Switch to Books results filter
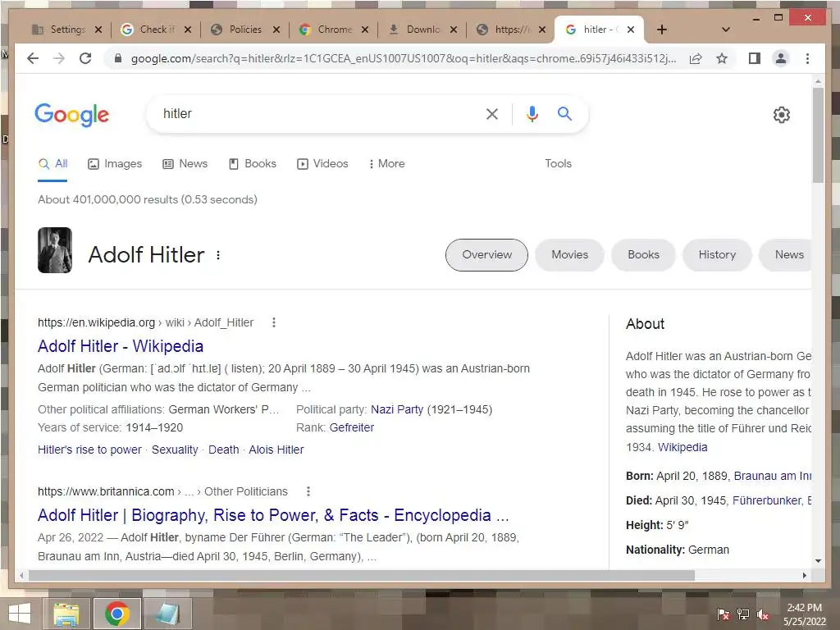840x630 pixels. pos(253,164)
